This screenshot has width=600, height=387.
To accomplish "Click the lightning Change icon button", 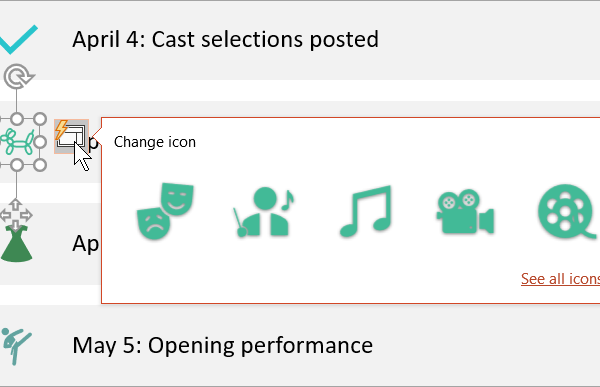I will click(x=72, y=136).
